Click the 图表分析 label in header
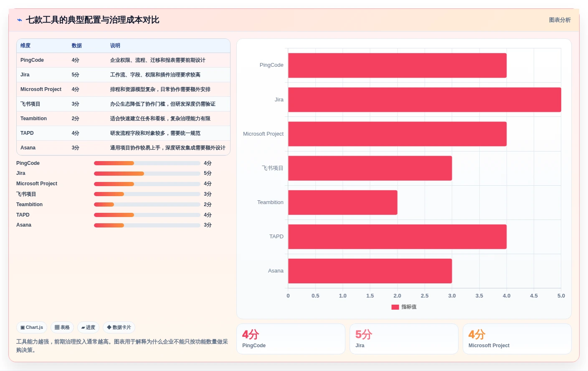This screenshot has width=588, height=371. tap(560, 20)
